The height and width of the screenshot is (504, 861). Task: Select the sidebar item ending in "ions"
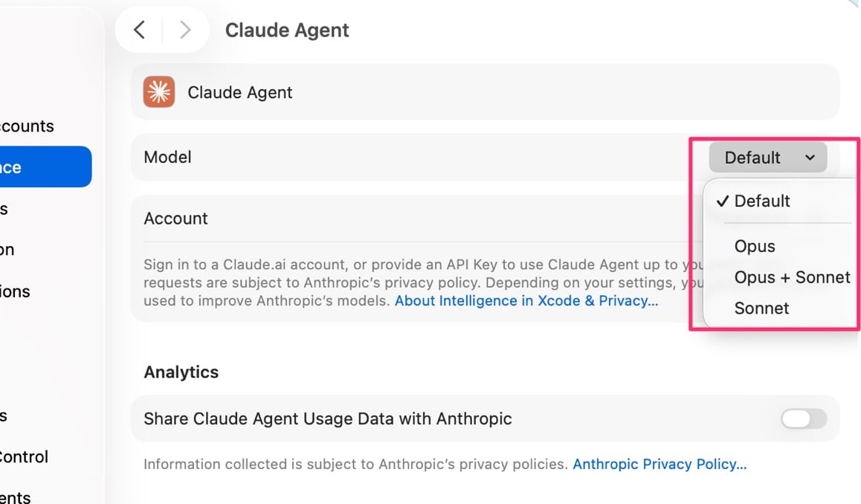tap(15, 291)
